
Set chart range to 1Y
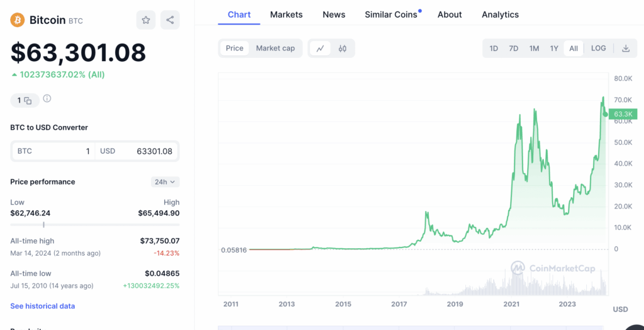click(554, 48)
